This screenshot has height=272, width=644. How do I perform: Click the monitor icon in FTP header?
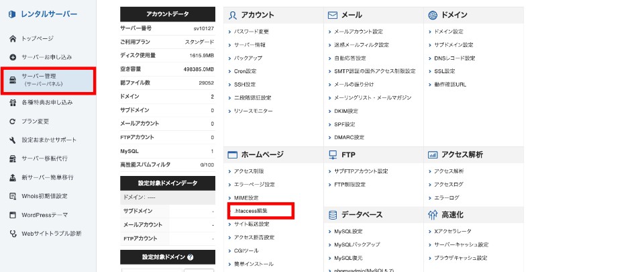333,155
